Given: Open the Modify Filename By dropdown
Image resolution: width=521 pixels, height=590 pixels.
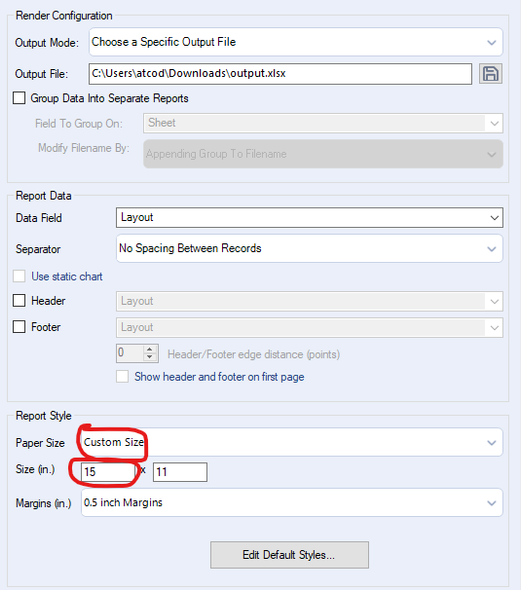Looking at the screenshot, I should [323, 154].
